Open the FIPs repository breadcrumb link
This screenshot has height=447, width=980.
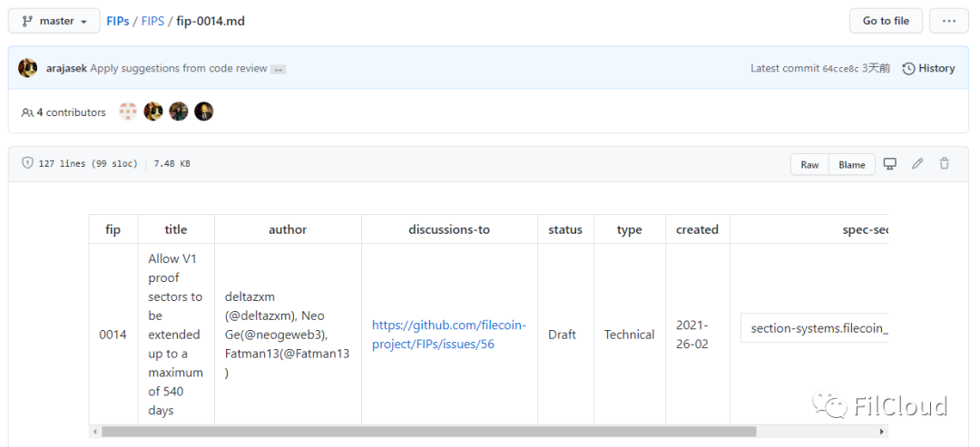pyautogui.click(x=117, y=21)
